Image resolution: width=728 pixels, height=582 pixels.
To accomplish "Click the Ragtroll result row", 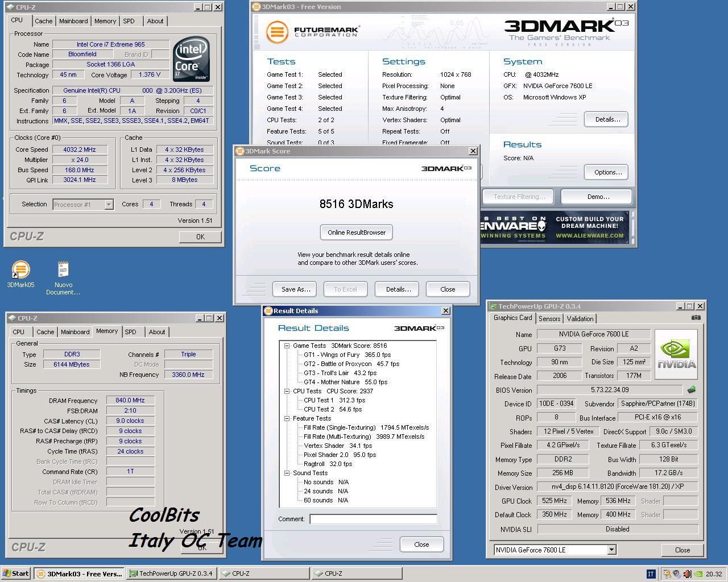I will tap(328, 464).
